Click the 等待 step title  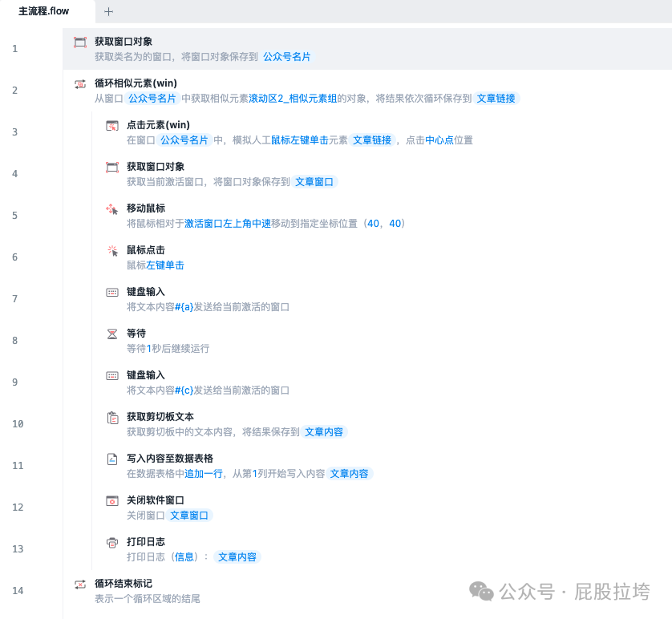tap(136, 334)
